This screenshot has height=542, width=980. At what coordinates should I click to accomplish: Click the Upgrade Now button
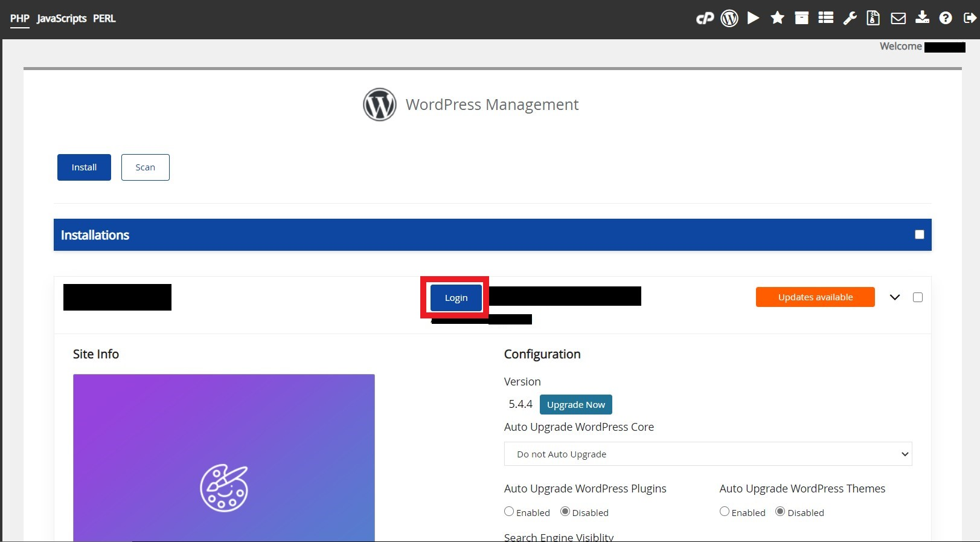coord(576,405)
